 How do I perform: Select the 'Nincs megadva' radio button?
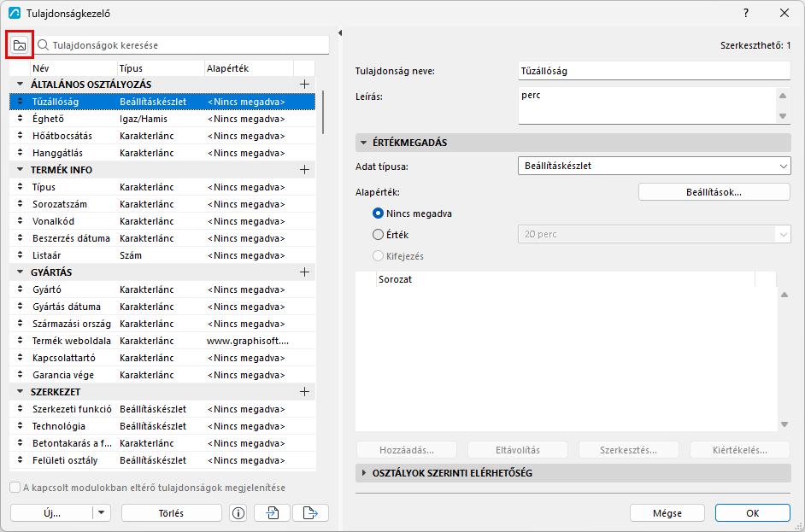tap(378, 213)
